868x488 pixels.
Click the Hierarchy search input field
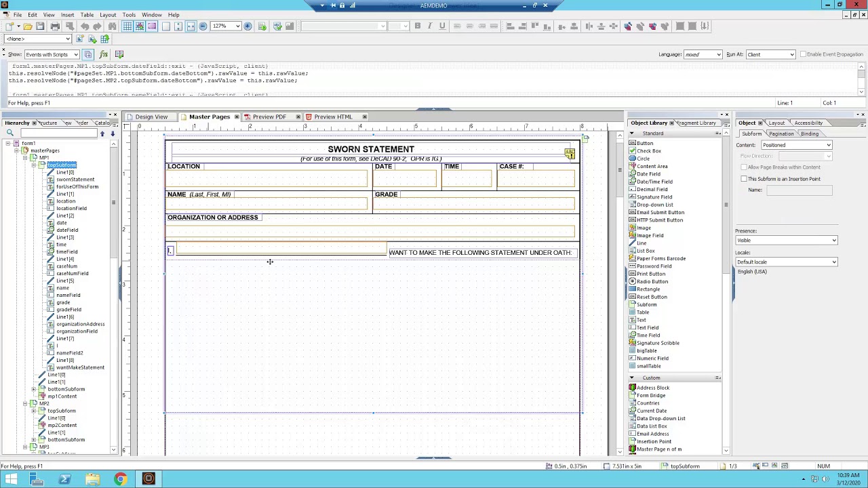[x=58, y=133]
